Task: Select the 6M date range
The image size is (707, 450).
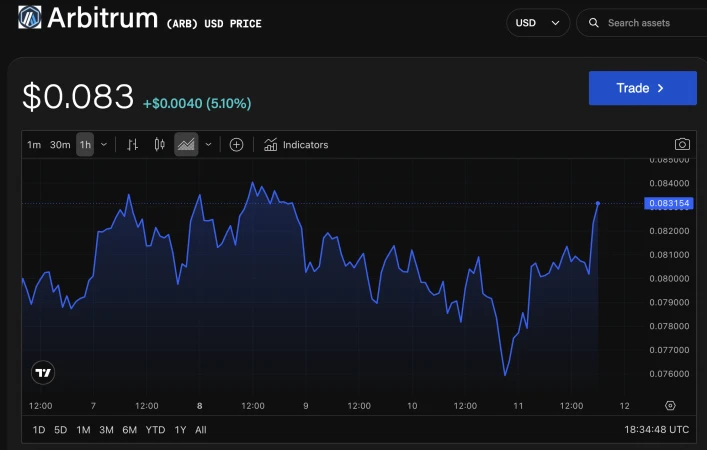Action: pyautogui.click(x=129, y=430)
